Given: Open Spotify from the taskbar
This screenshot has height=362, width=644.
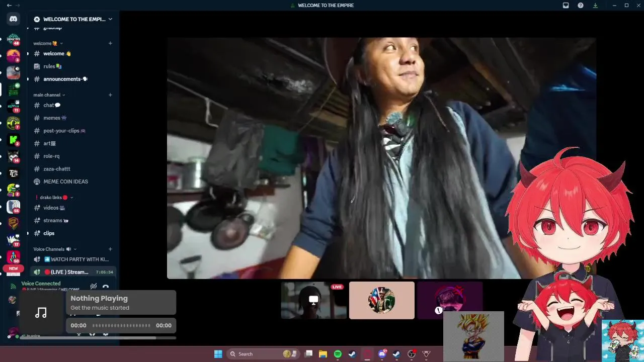Looking at the screenshot, I should tap(338, 354).
